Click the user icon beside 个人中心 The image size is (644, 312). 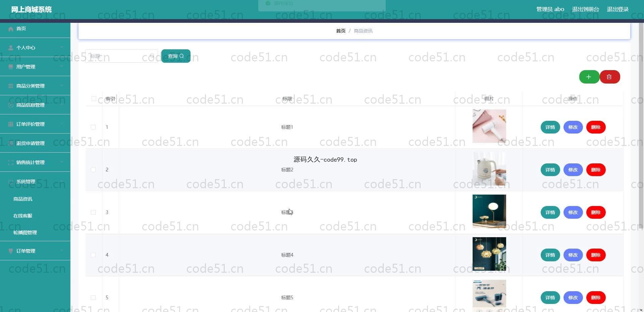[x=11, y=48]
